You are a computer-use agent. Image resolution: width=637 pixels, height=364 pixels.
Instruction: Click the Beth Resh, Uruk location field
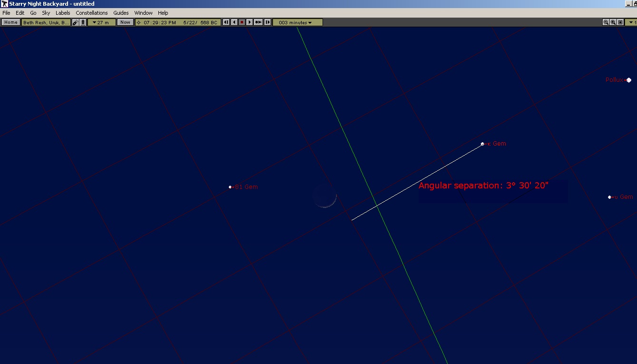pyautogui.click(x=46, y=22)
